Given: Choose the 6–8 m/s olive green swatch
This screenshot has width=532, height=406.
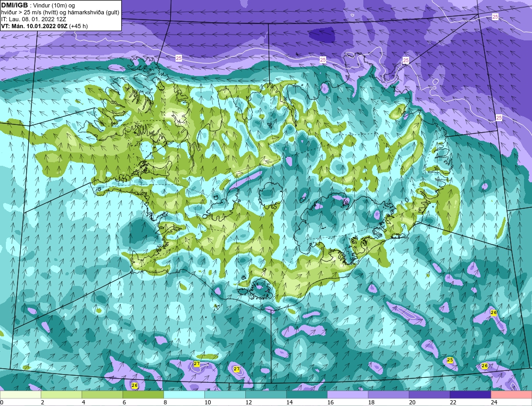Looking at the screenshot, I should click(x=143, y=395).
